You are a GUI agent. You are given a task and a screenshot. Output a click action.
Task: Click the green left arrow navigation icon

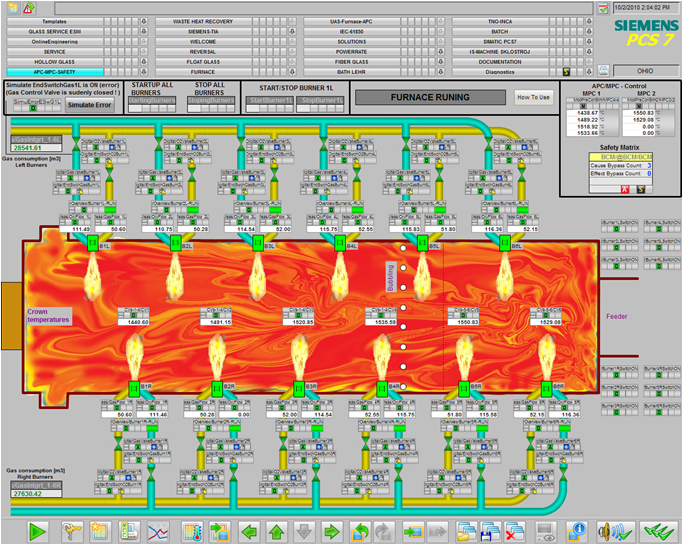250,530
